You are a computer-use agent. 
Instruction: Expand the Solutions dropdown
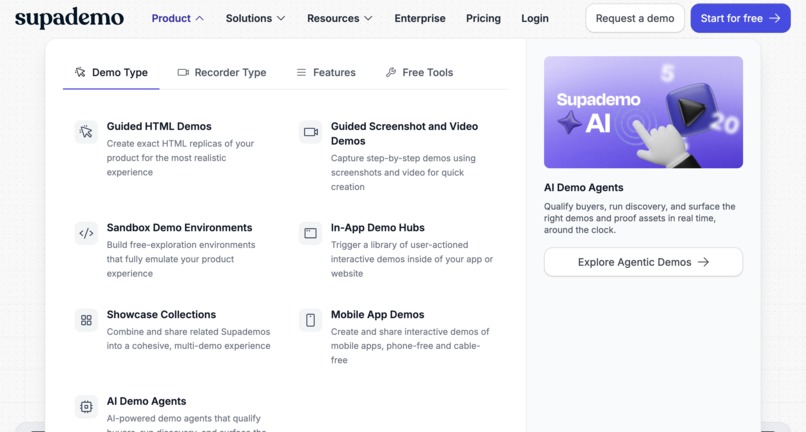[x=255, y=19]
